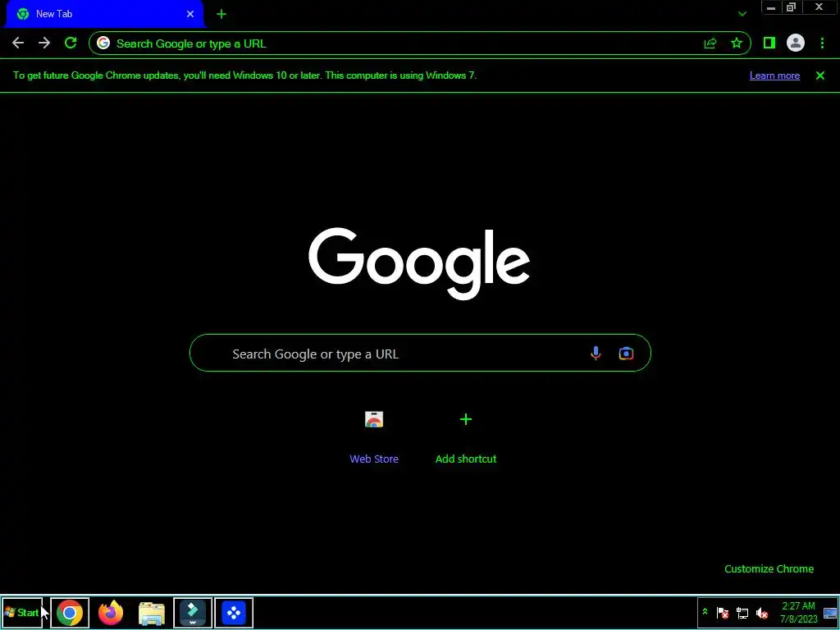Open a new tab with the plus button
The height and width of the screenshot is (630, 840).
coord(221,15)
